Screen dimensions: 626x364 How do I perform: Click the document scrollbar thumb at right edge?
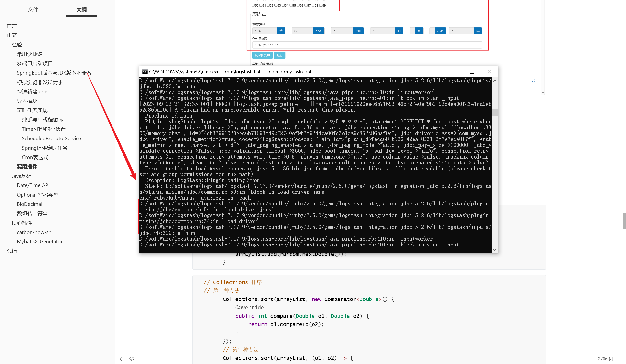click(624, 220)
